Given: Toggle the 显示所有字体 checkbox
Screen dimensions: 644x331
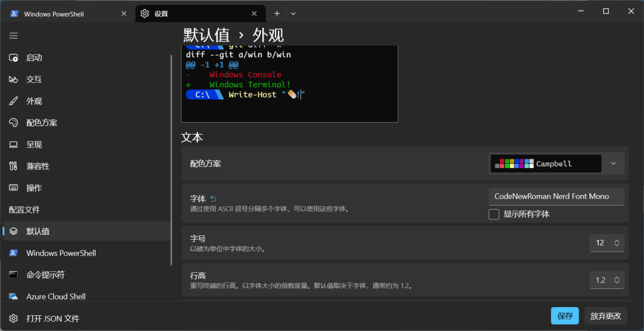Looking at the screenshot, I should tap(494, 214).
